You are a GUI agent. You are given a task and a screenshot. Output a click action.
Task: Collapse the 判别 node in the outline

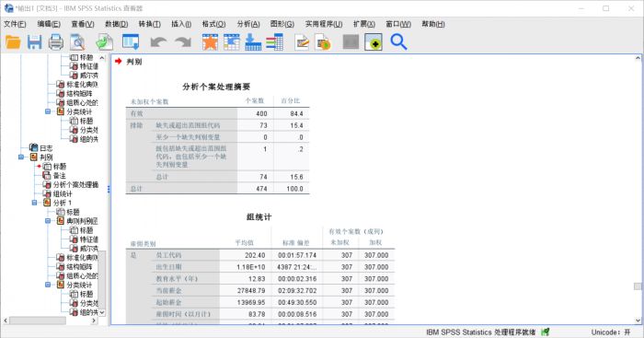[21, 157]
